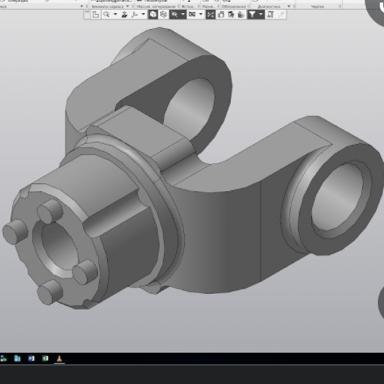Click the zoom magnifier icon in view toolbar

point(106,14)
